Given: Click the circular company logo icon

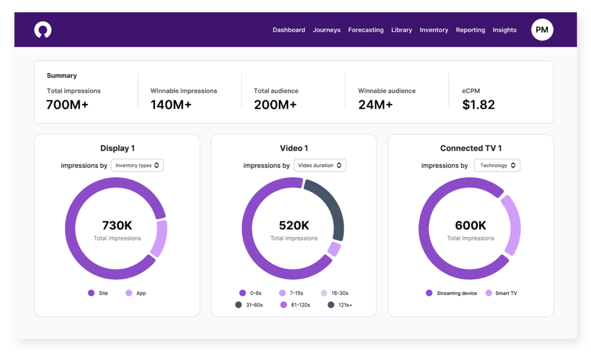Looking at the screenshot, I should click(43, 30).
